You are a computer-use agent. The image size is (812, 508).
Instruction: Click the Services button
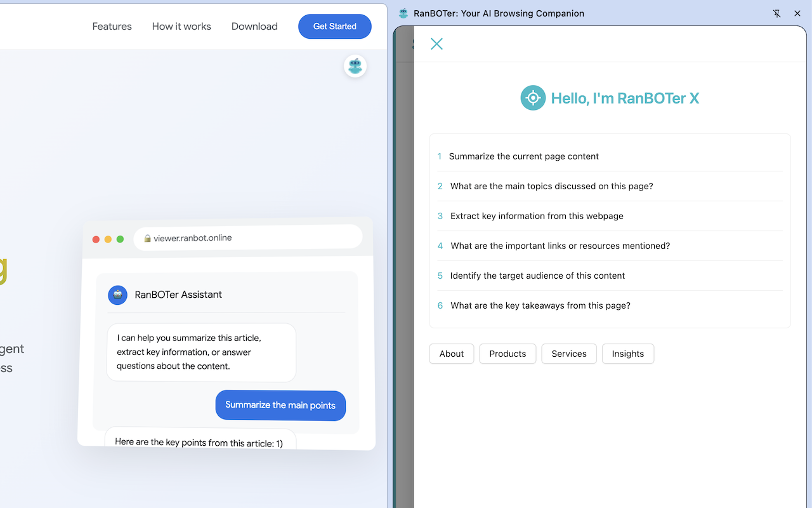pyautogui.click(x=569, y=354)
